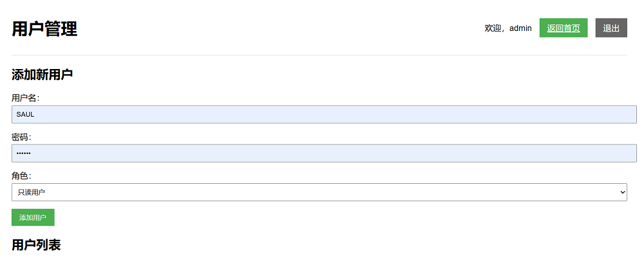The image size is (644, 258).
Task: Click the role dropdown chevron arrow
Action: (x=622, y=192)
